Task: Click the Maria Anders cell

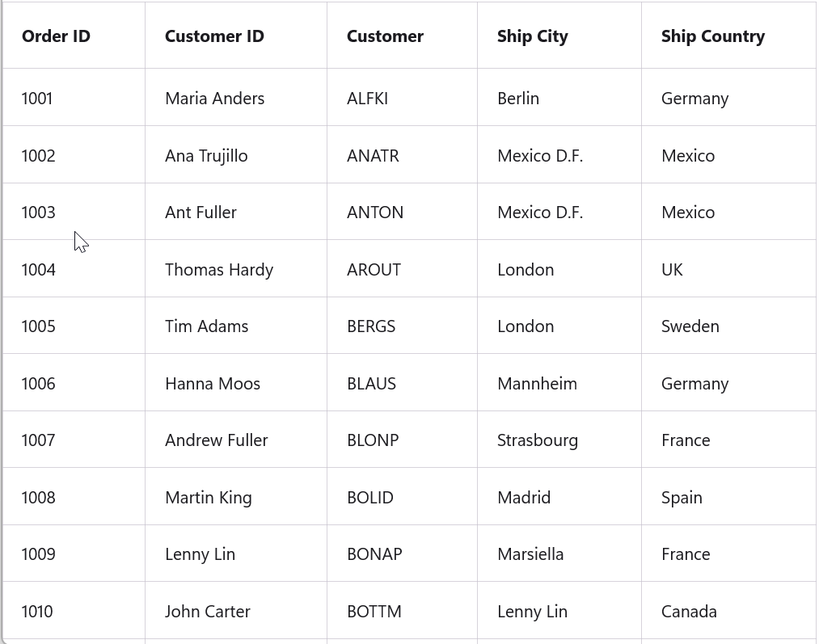Action: 214,99
